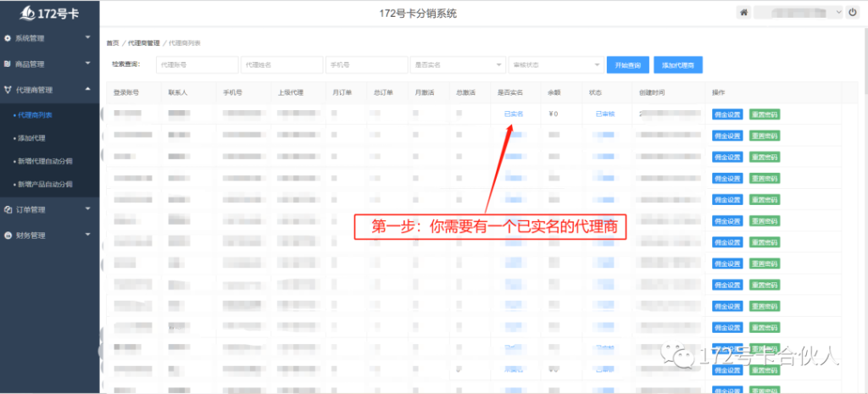Viewport: 868px width, 394px height.
Task: Click 重置密码 in the 已实名 first row
Action: pyautogui.click(x=765, y=114)
